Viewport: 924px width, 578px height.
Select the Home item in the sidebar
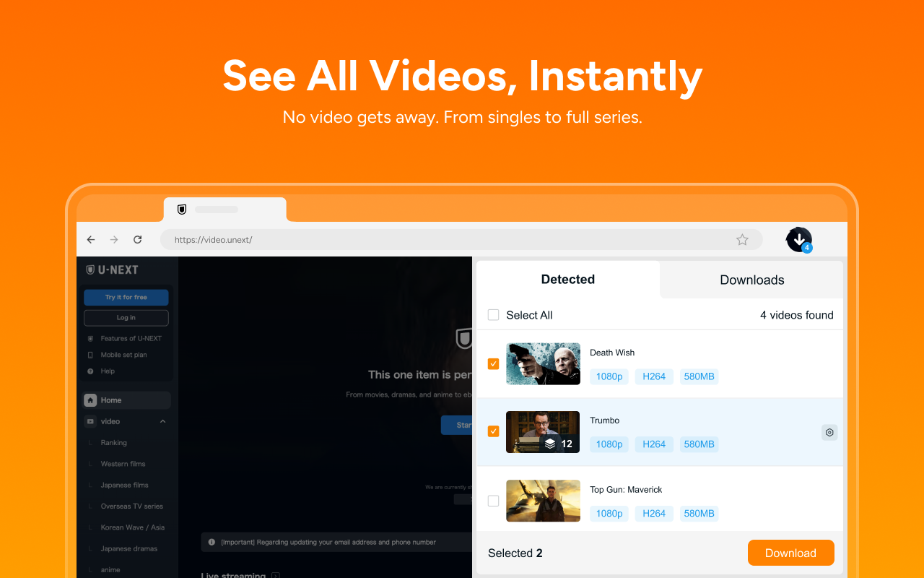[x=127, y=400]
